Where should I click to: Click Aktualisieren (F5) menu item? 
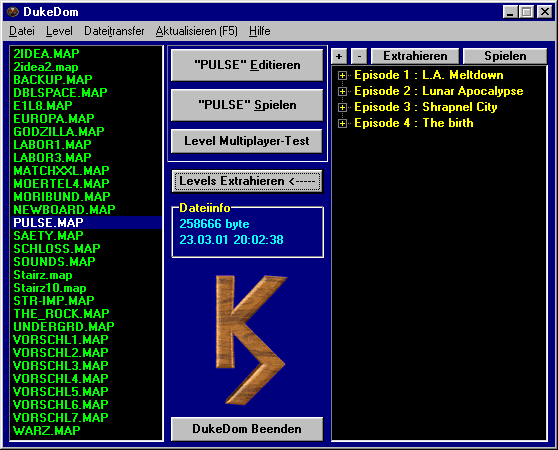click(x=196, y=31)
